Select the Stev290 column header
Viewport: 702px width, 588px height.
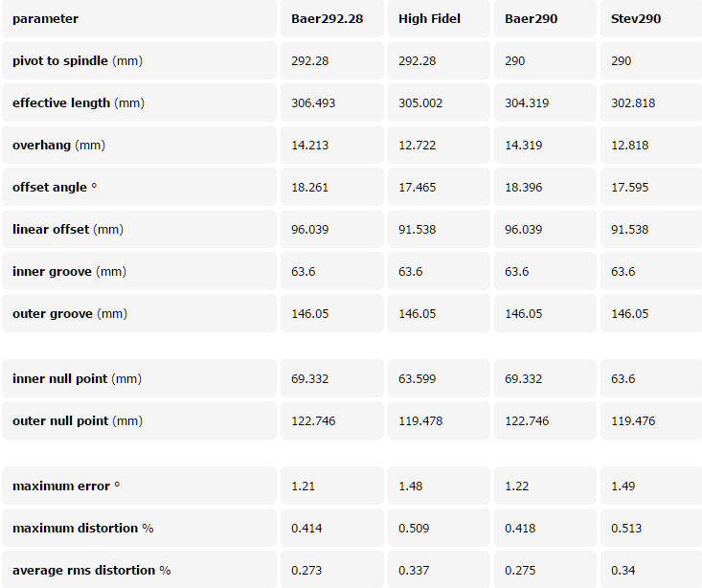[x=636, y=19]
